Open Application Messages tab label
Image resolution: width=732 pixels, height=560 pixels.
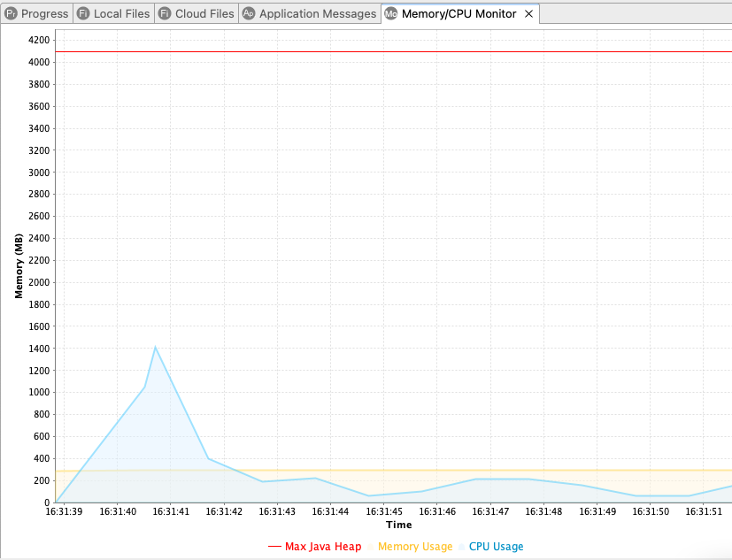(x=317, y=14)
